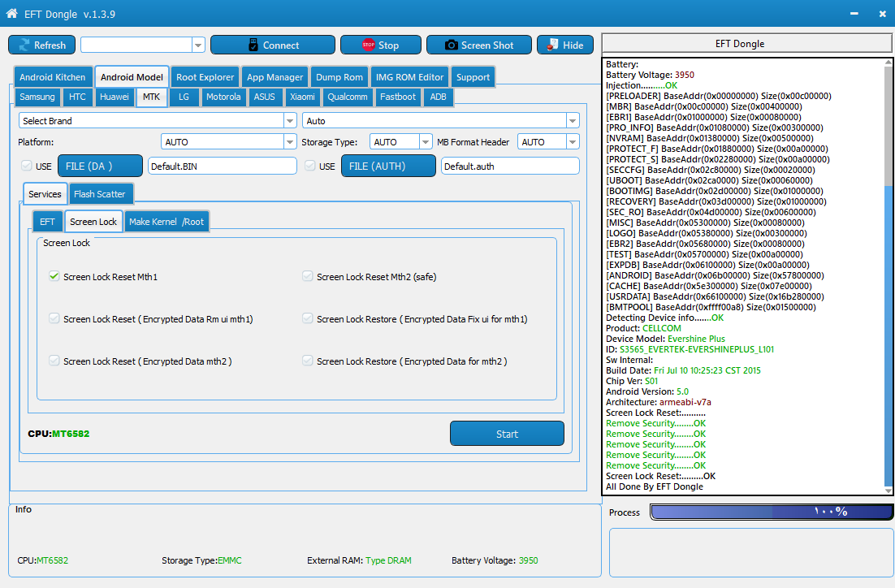The height and width of the screenshot is (588, 895).
Task: Click the empty output box below Process
Action: tap(751, 552)
